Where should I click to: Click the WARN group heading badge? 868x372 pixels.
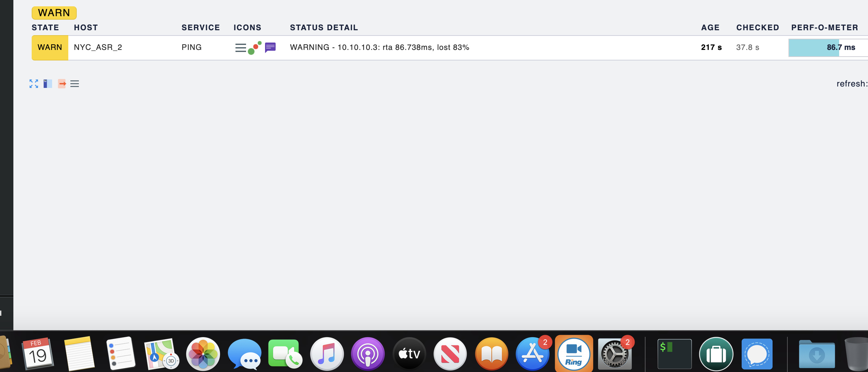pos(54,13)
